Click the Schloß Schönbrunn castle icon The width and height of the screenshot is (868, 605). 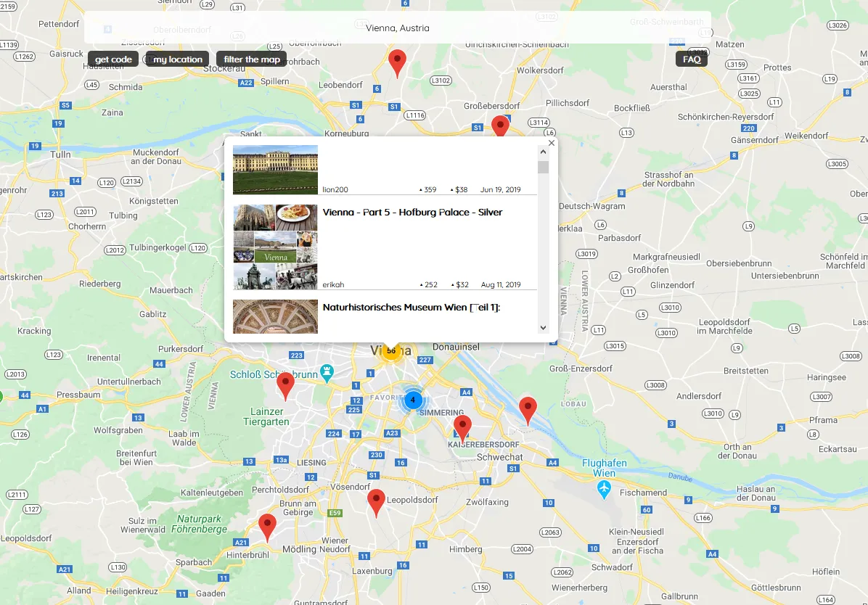(x=327, y=373)
